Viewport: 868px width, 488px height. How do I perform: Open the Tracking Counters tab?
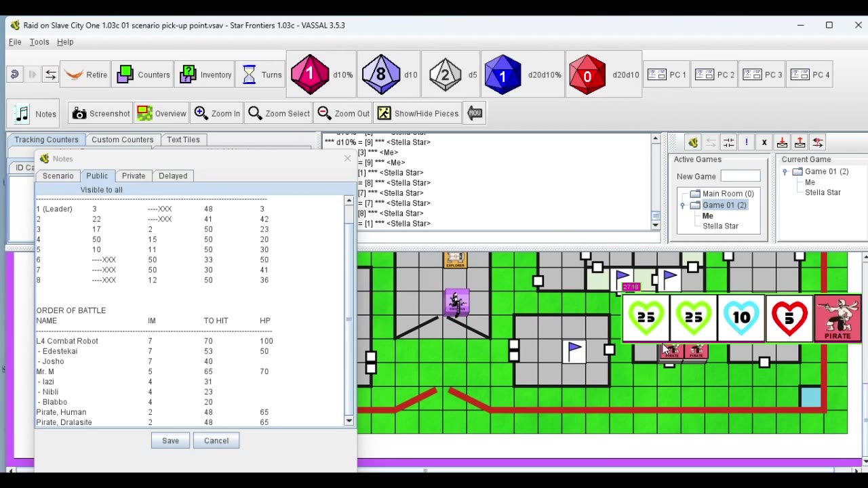pyautogui.click(x=47, y=140)
